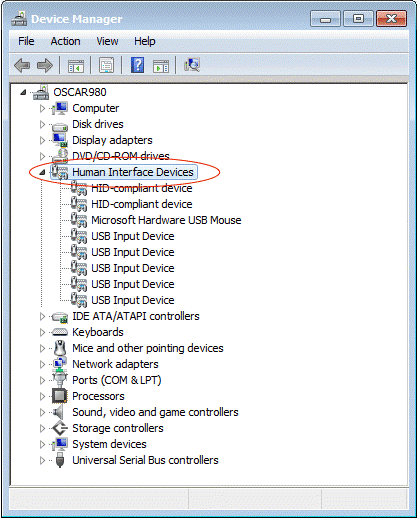
Task: Select the Keyboards category
Action: [98, 332]
